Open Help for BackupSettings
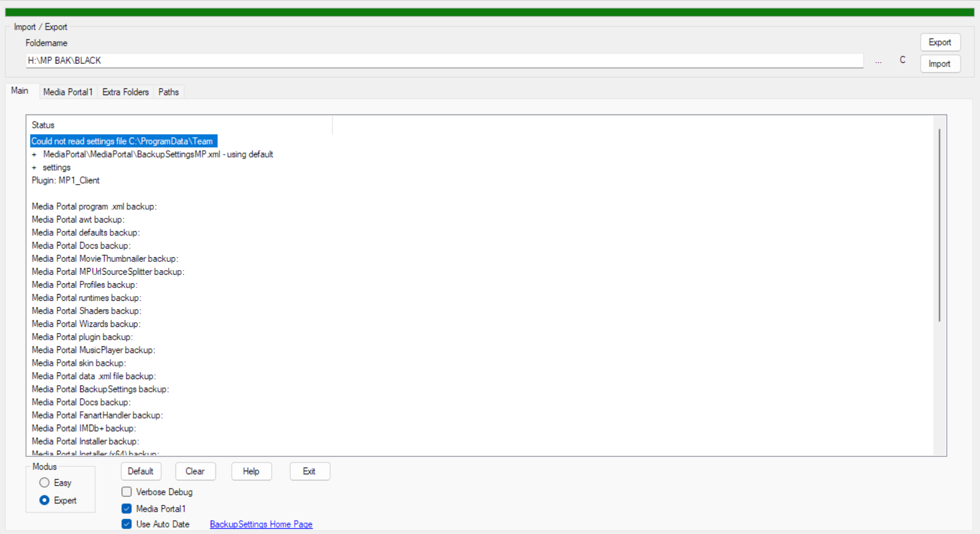Image resolution: width=980 pixels, height=534 pixels. pos(251,472)
